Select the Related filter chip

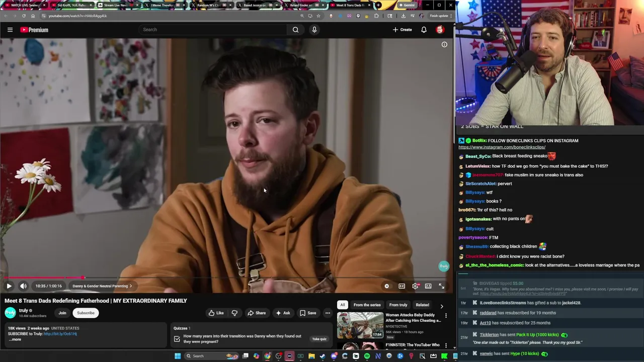[x=422, y=305]
